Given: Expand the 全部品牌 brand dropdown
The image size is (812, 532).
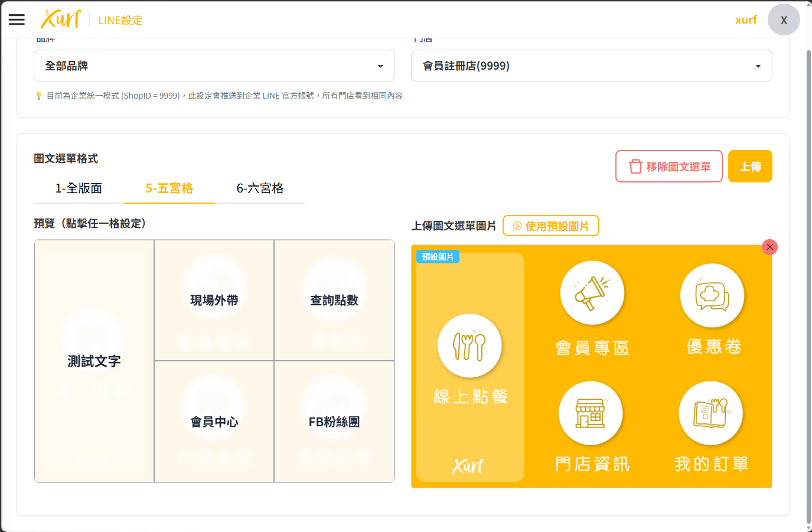Looking at the screenshot, I should click(x=214, y=66).
